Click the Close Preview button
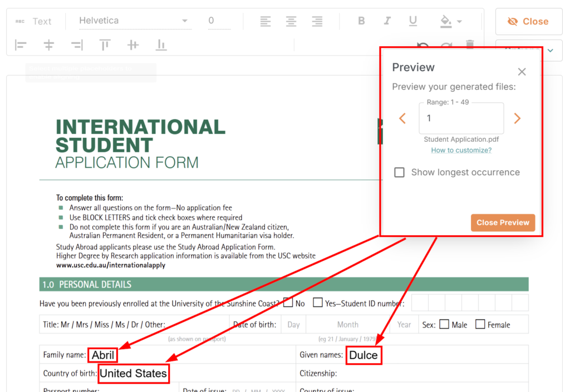The image size is (570, 392). (503, 222)
